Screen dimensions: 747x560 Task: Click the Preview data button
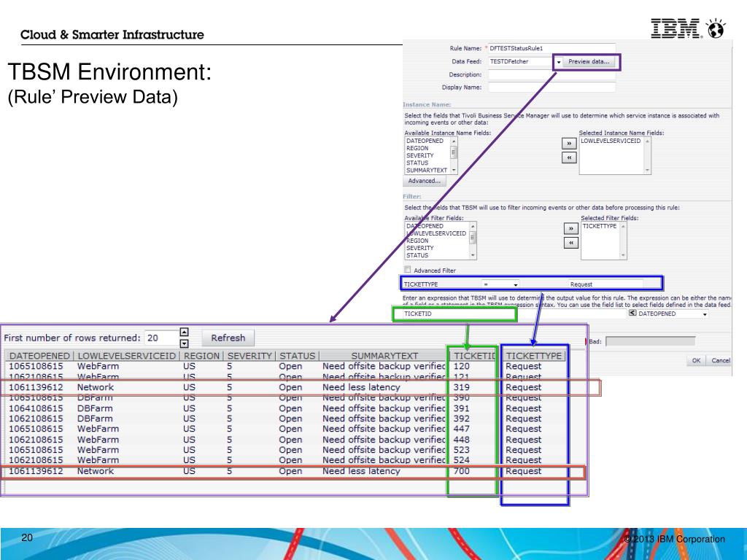pos(588,62)
